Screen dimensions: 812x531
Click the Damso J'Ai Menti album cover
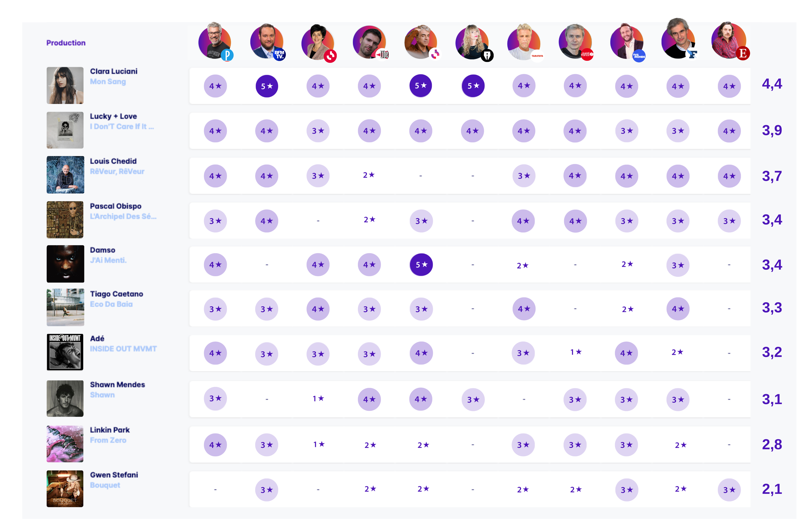pyautogui.click(x=65, y=264)
